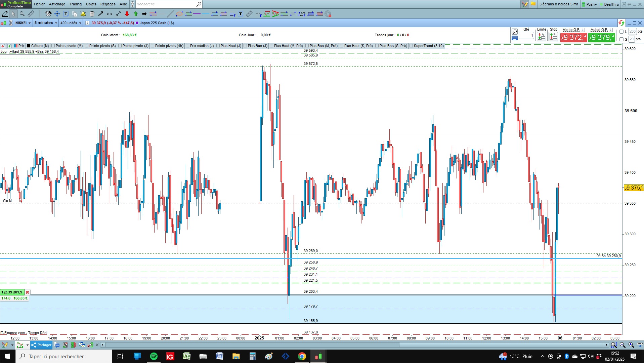Image resolution: width=644 pixels, height=363 pixels.
Task: Open Spotify from the taskbar
Action: [x=154, y=356]
